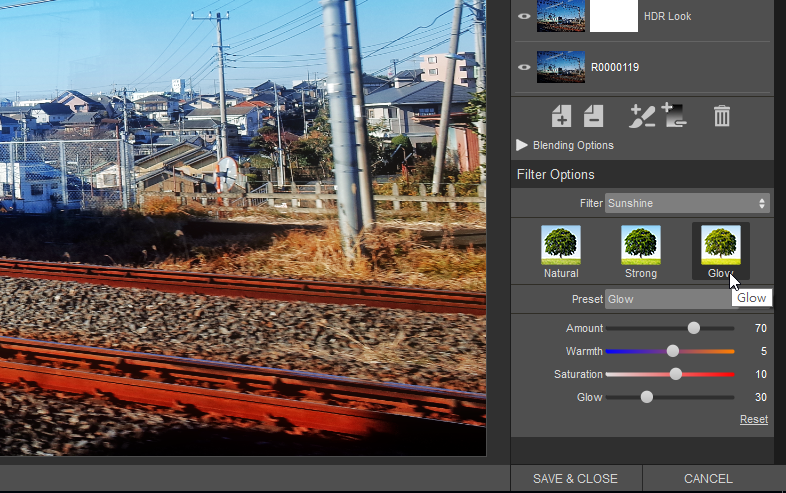
Task: Click the brush mask icon
Action: point(641,116)
